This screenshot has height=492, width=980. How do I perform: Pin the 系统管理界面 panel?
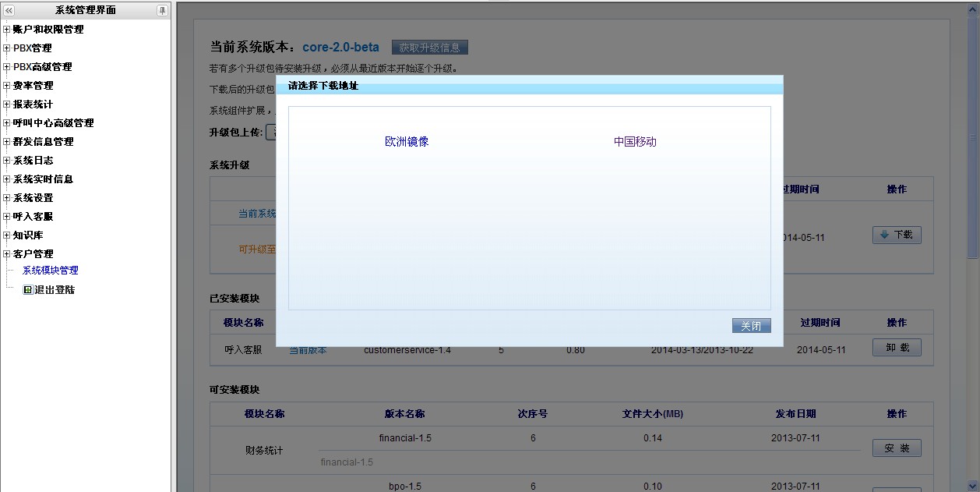coord(162,10)
